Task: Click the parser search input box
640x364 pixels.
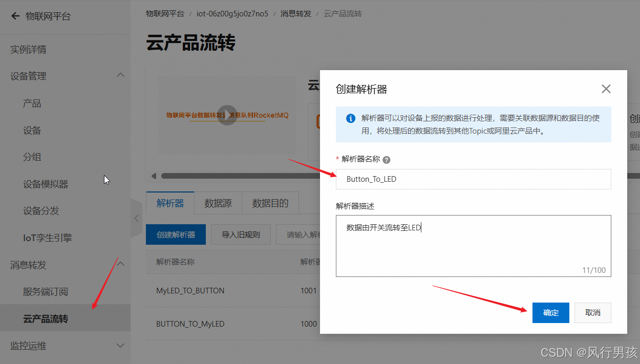Action: point(298,234)
